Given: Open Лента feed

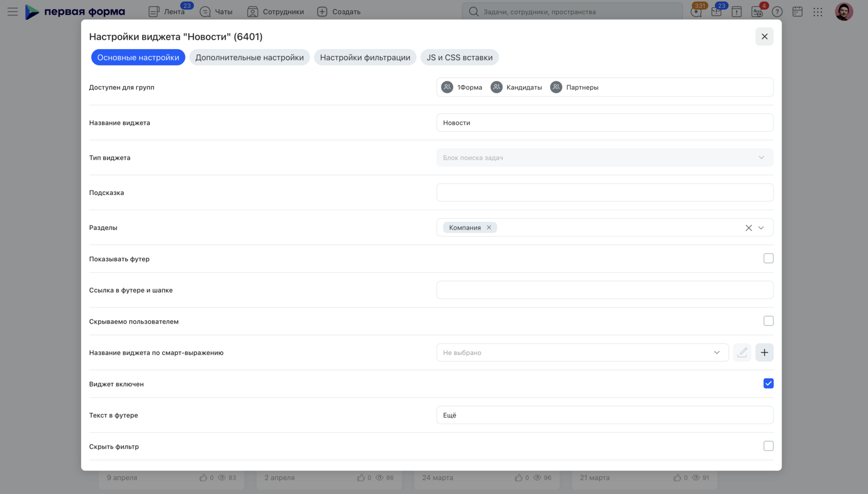Looking at the screenshot, I should [167, 11].
